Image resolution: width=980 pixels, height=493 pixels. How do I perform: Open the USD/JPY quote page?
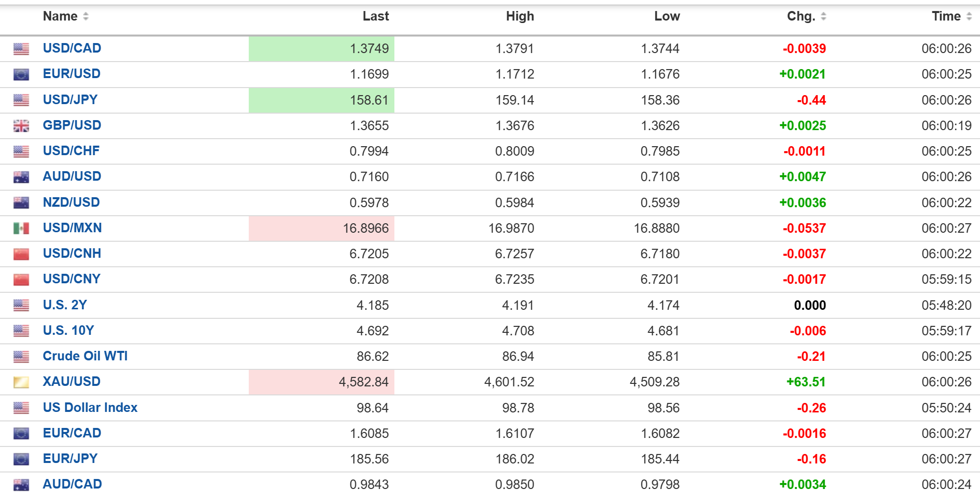coord(70,100)
